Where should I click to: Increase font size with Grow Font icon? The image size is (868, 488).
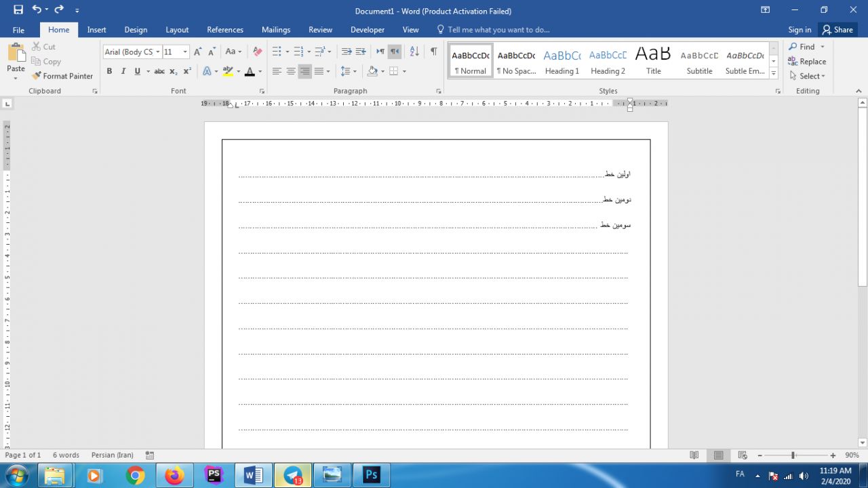click(x=197, y=52)
